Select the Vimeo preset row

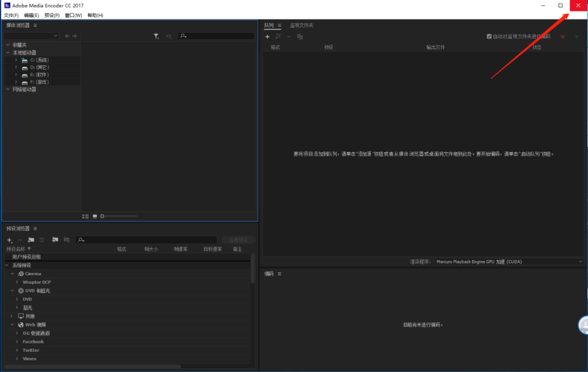click(127, 359)
